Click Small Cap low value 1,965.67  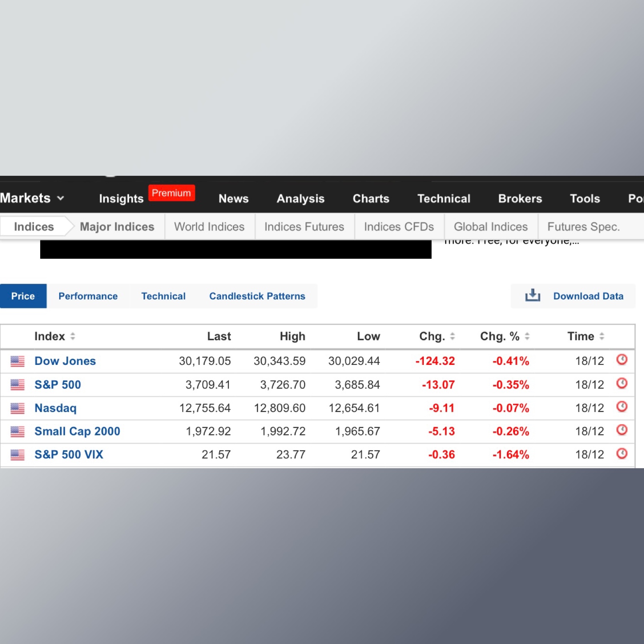[357, 431]
